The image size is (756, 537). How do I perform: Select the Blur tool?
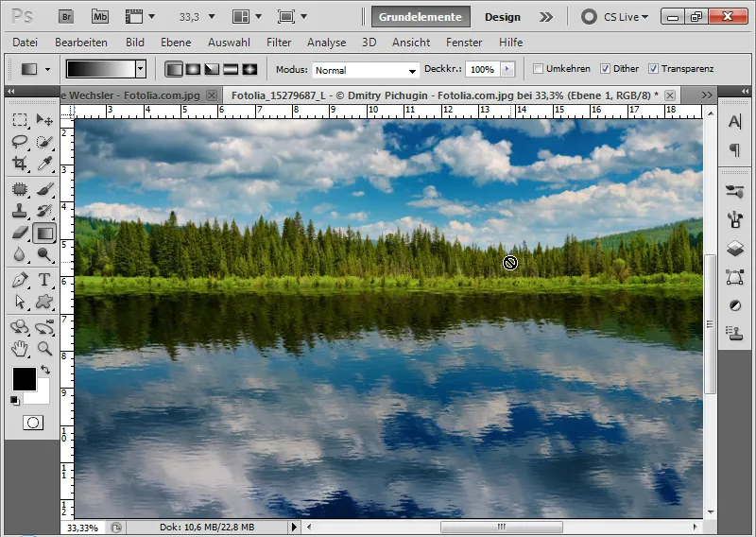point(19,254)
